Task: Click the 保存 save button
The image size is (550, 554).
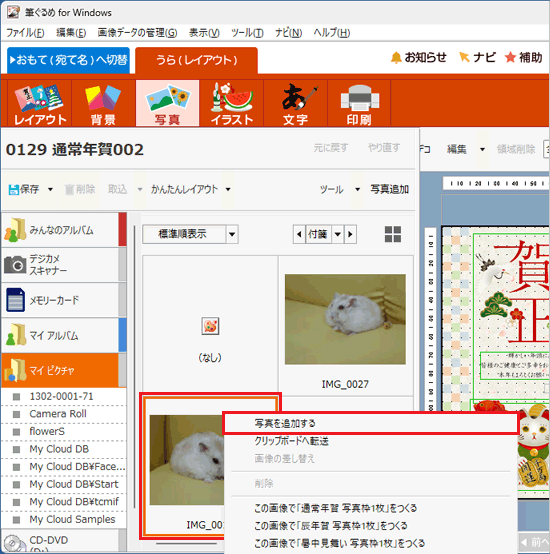Action: 24,189
